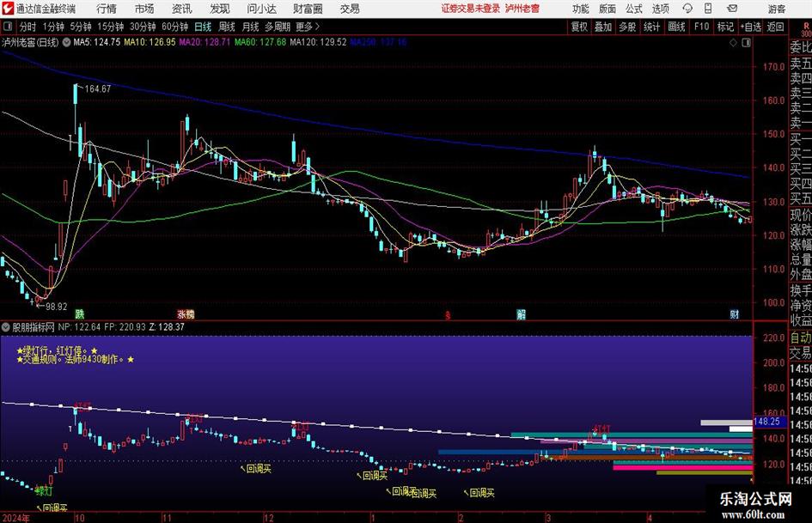Screen dimensions: 812x523
Task: Switch to the 60分钟 period
Action: coord(175,27)
